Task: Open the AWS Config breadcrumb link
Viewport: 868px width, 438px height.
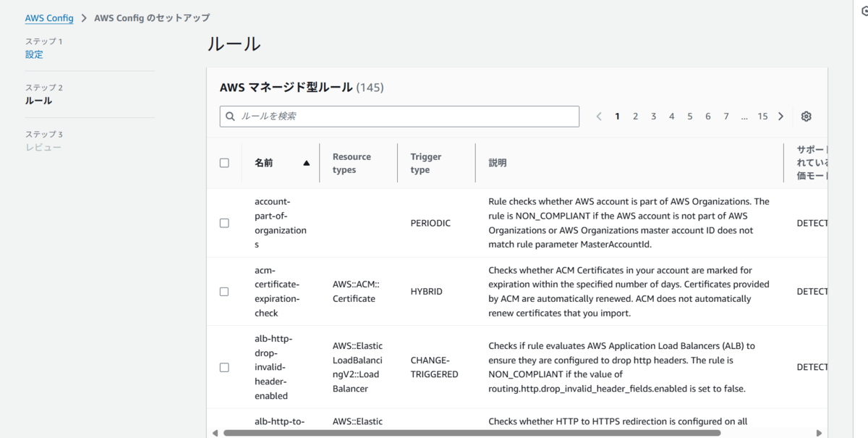Action: point(49,18)
